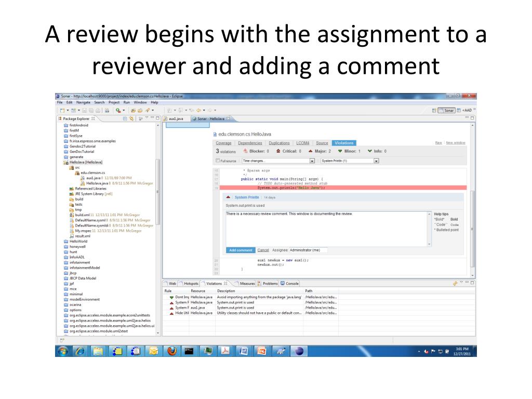
Task: Click Link with Editor icon in Package Explorer
Action: [x=131, y=118]
